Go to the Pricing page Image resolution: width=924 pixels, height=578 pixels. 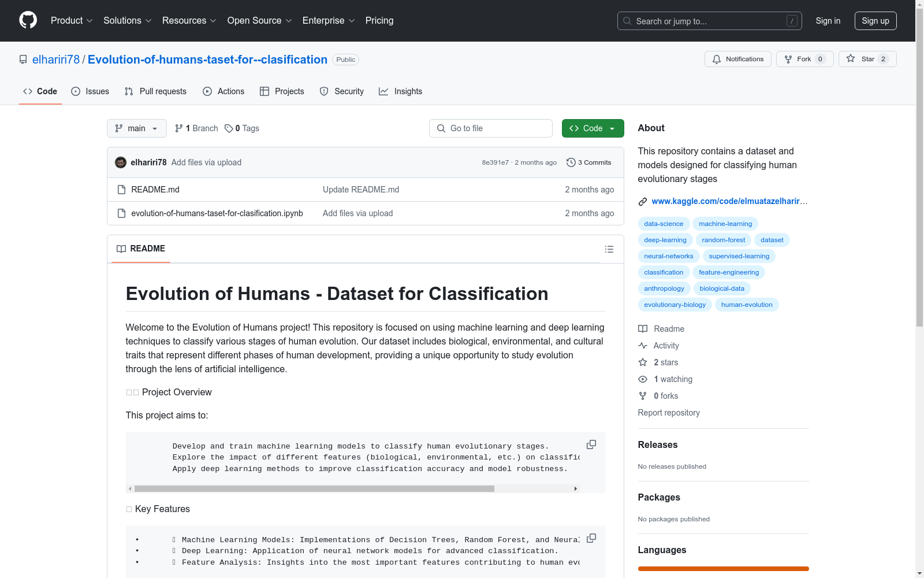click(x=379, y=21)
